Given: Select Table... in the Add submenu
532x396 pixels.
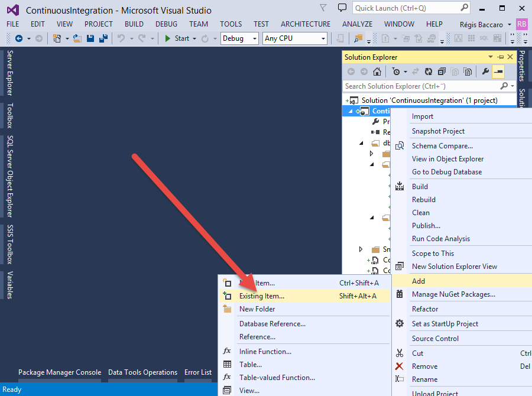Looking at the screenshot, I should (x=304, y=365).
